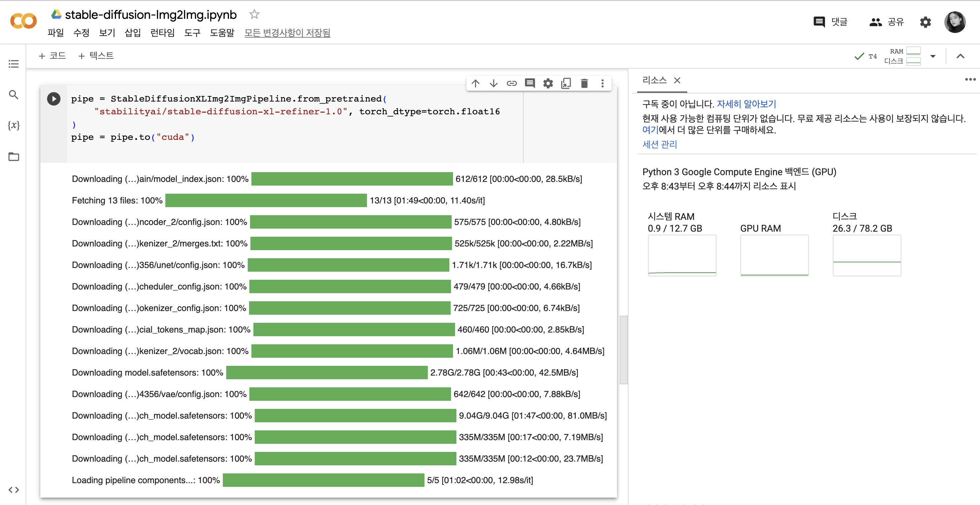This screenshot has height=505, width=980.
Task: Move the cell up
Action: (476, 83)
